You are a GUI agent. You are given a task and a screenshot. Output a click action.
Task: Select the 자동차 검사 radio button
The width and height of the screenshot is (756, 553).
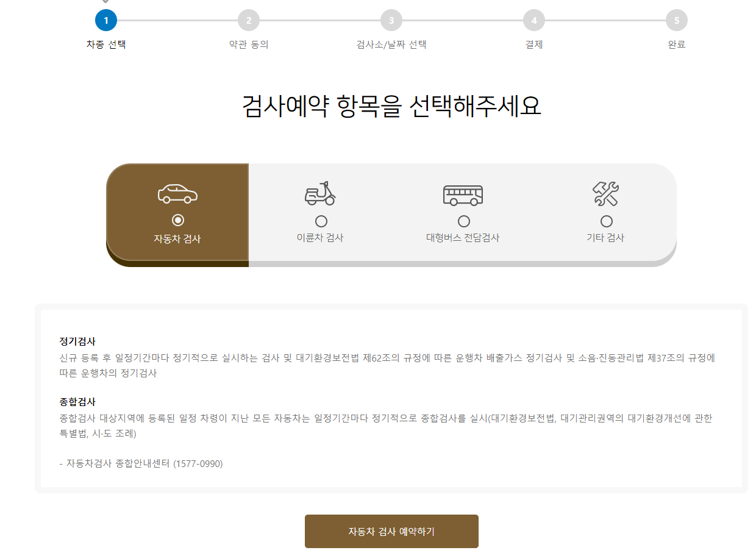177,220
